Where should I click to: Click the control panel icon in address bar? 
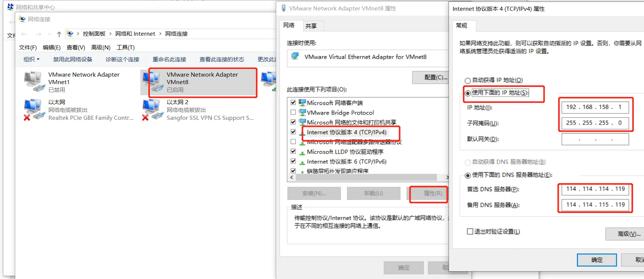click(x=70, y=33)
